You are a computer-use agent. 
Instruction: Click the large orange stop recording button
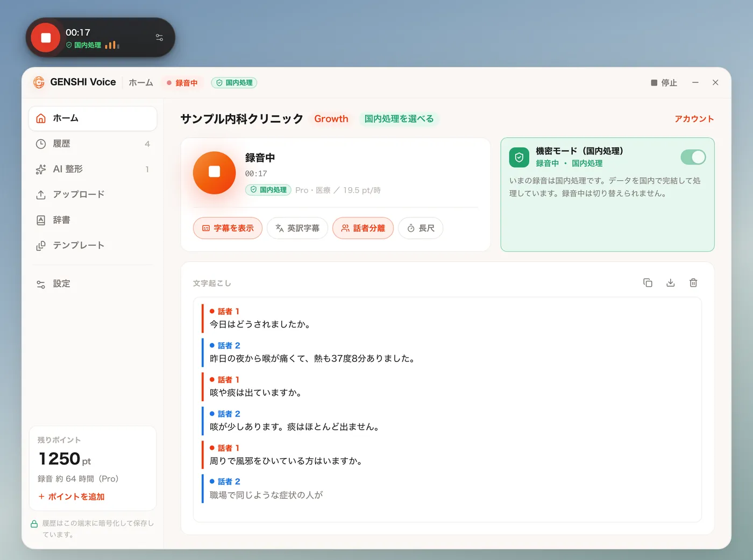click(214, 172)
